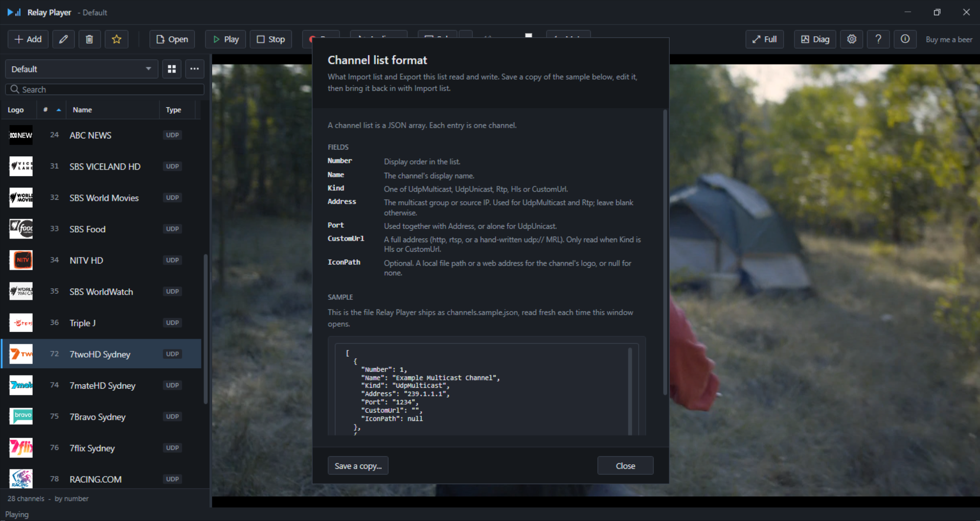Click the Triple J channel logo
Viewport: 980px width, 521px height.
point(21,323)
